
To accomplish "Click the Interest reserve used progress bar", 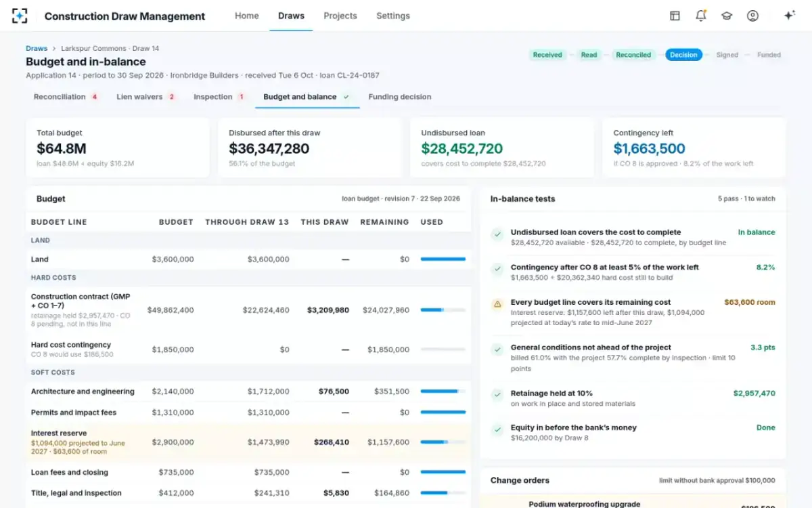I will (x=443, y=442).
